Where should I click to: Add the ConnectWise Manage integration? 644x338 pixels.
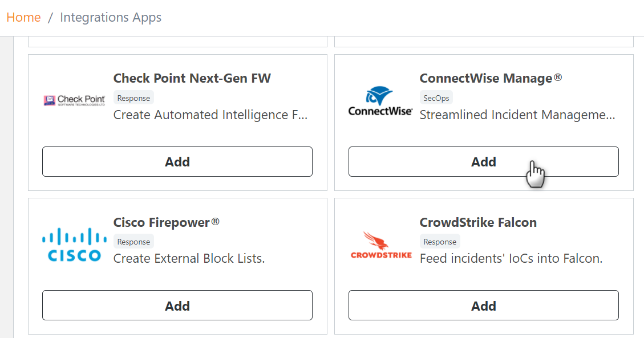point(483,162)
